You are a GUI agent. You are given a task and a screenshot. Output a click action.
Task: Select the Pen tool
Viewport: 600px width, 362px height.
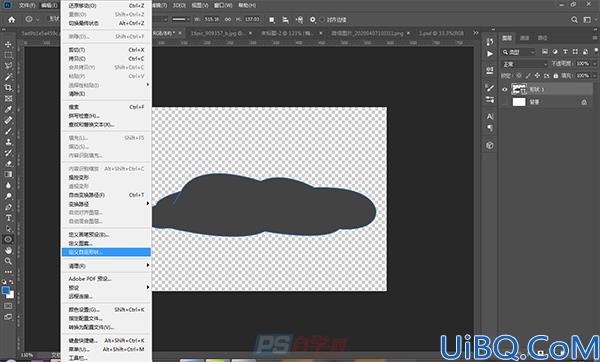tap(8, 207)
